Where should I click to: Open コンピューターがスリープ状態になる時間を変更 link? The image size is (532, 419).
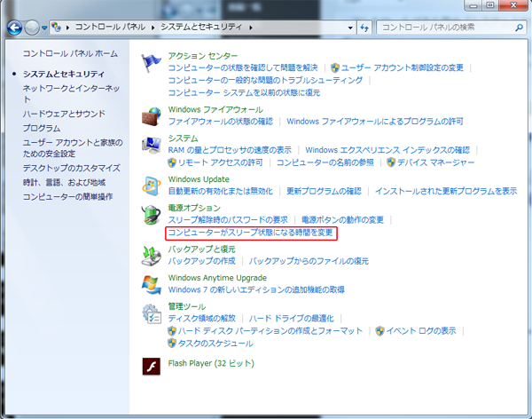point(251,233)
